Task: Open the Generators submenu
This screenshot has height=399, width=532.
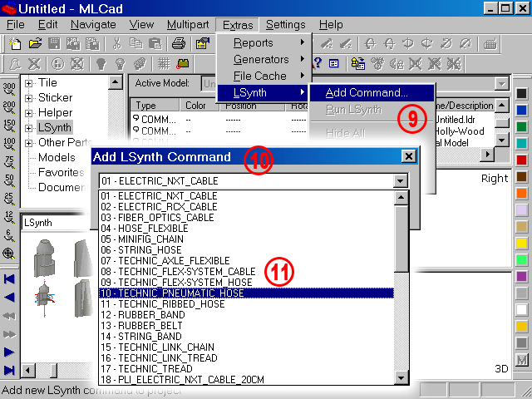Action: pyautogui.click(x=264, y=59)
